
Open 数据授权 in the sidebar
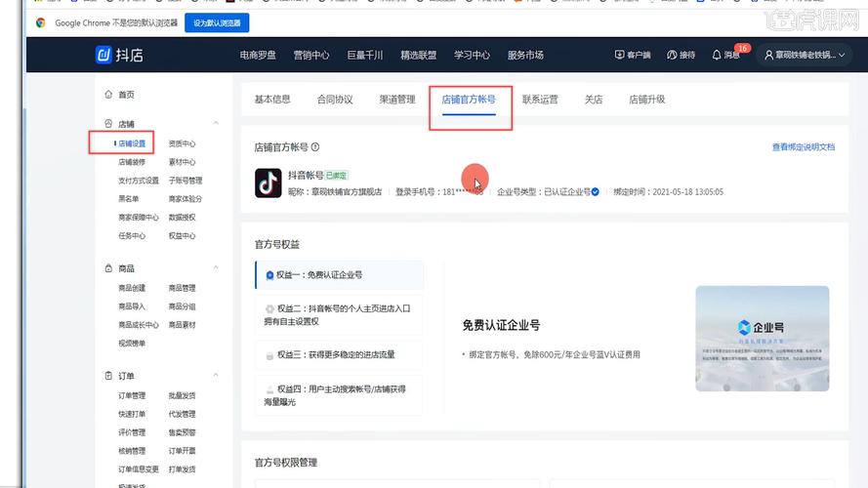tap(183, 217)
